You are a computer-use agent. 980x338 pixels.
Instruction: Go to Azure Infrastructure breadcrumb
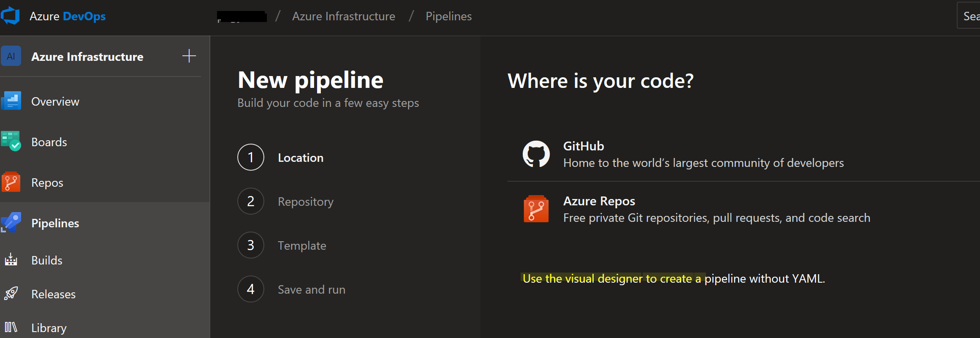click(344, 16)
